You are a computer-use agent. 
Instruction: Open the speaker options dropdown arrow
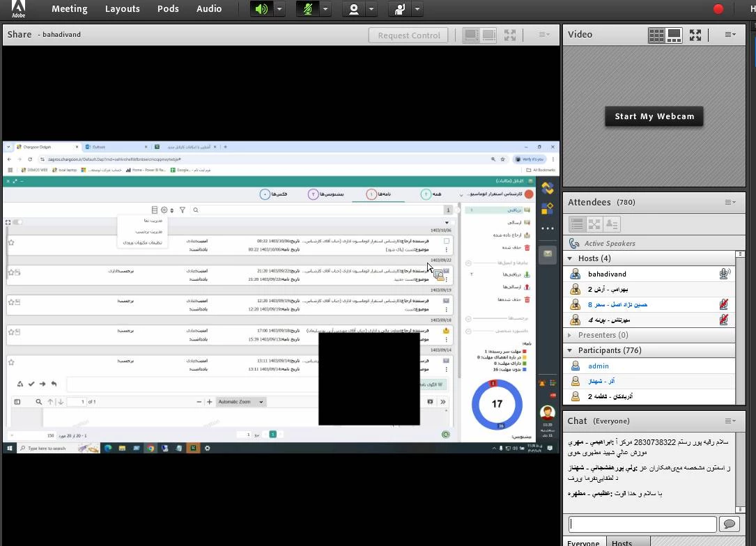click(279, 9)
